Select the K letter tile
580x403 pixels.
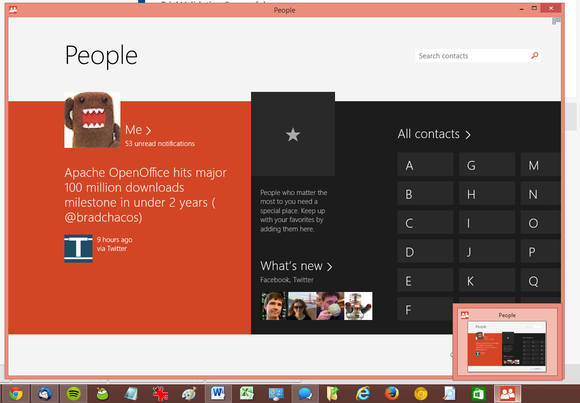pyautogui.click(x=487, y=280)
